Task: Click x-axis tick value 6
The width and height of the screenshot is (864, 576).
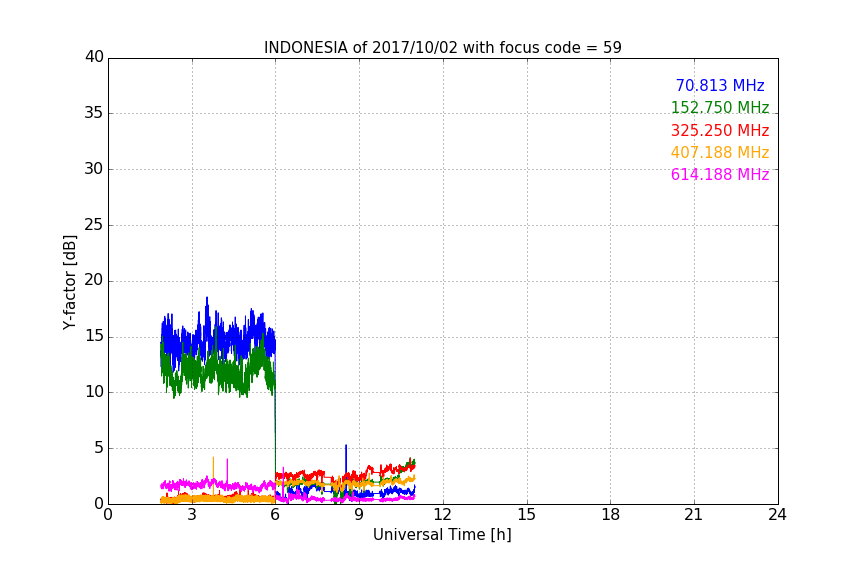Action: tap(276, 515)
